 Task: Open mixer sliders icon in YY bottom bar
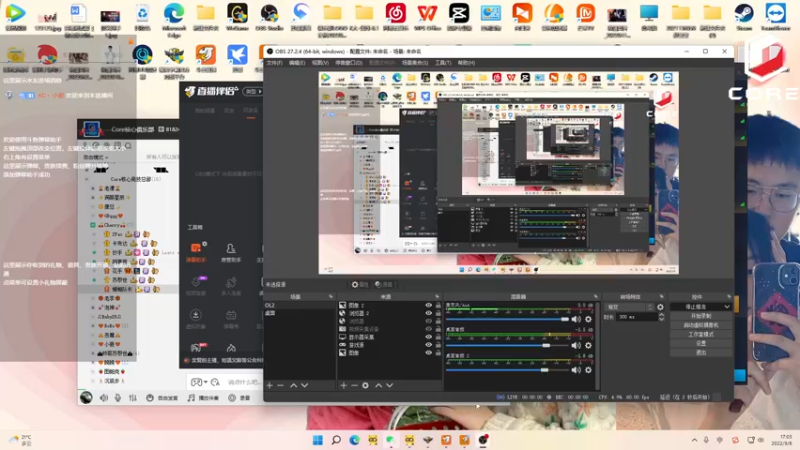pyautogui.click(x=133, y=398)
